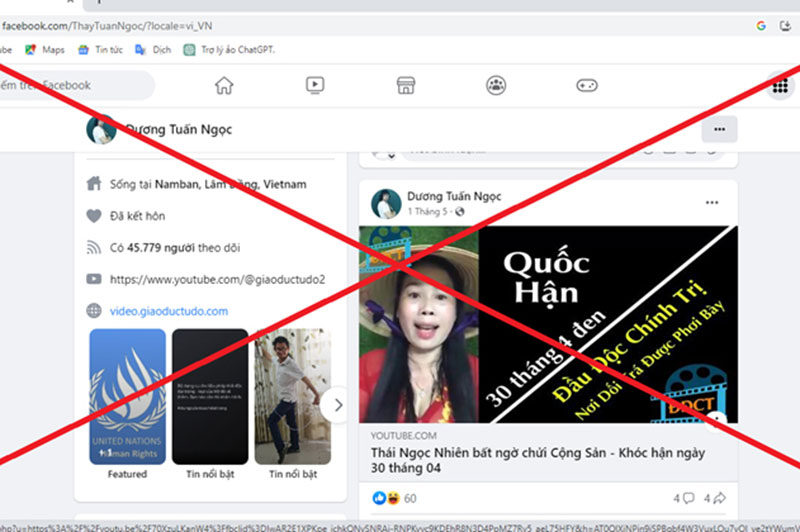Open the video.giaoductudo.com link
This screenshot has width=800, height=532.
tap(168, 311)
